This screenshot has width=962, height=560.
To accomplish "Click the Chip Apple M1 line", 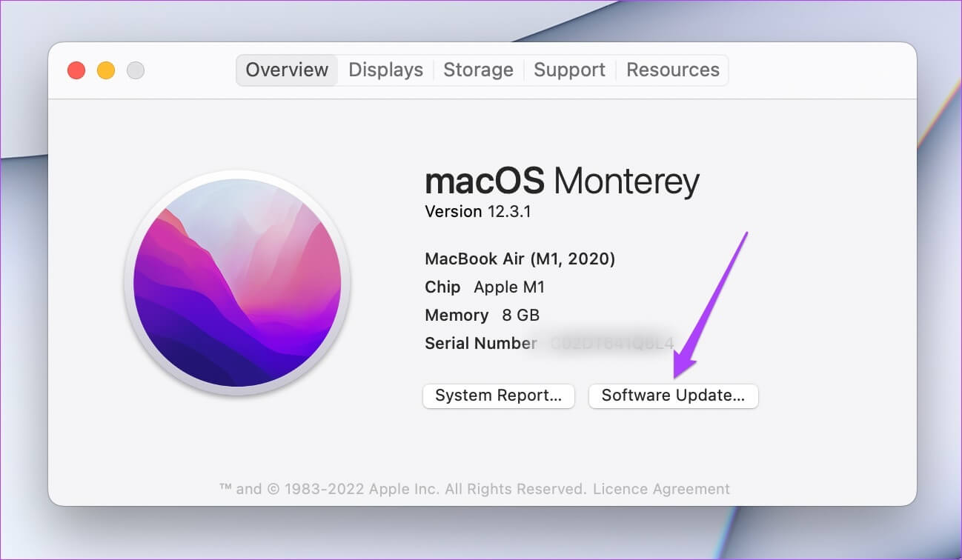I will (x=485, y=287).
